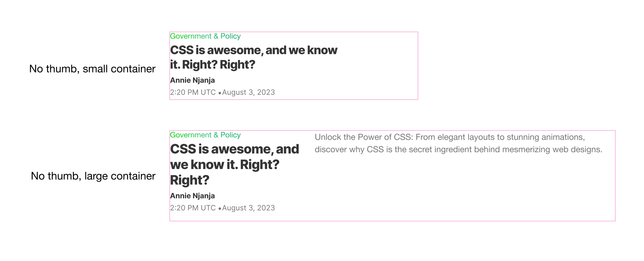This screenshot has width=644, height=261.
Task: Open the headline in the small container card
Action: pyautogui.click(x=253, y=57)
